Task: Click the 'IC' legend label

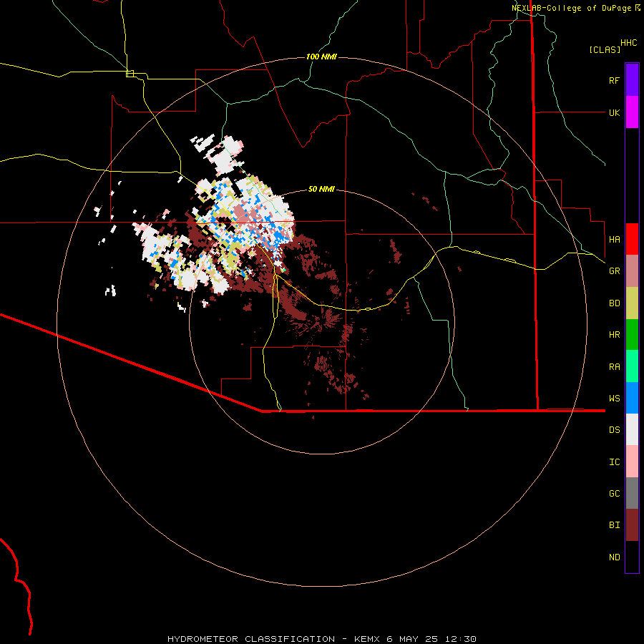Action: coord(614,462)
